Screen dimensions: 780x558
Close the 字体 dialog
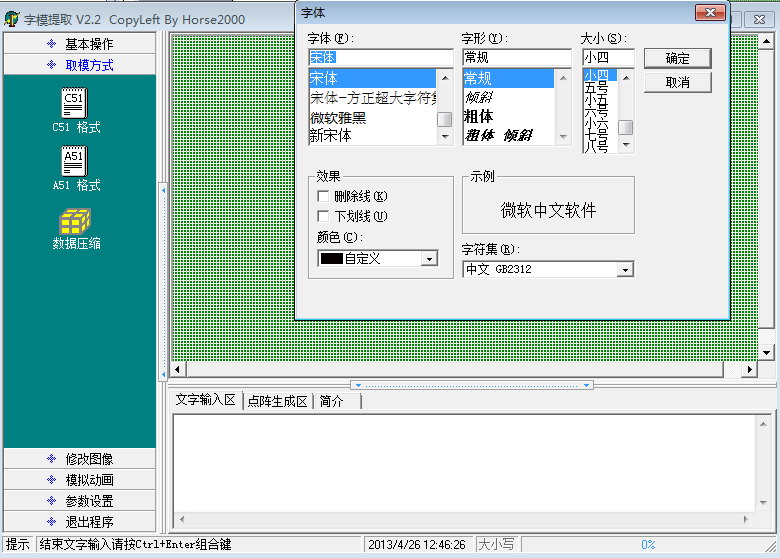710,12
